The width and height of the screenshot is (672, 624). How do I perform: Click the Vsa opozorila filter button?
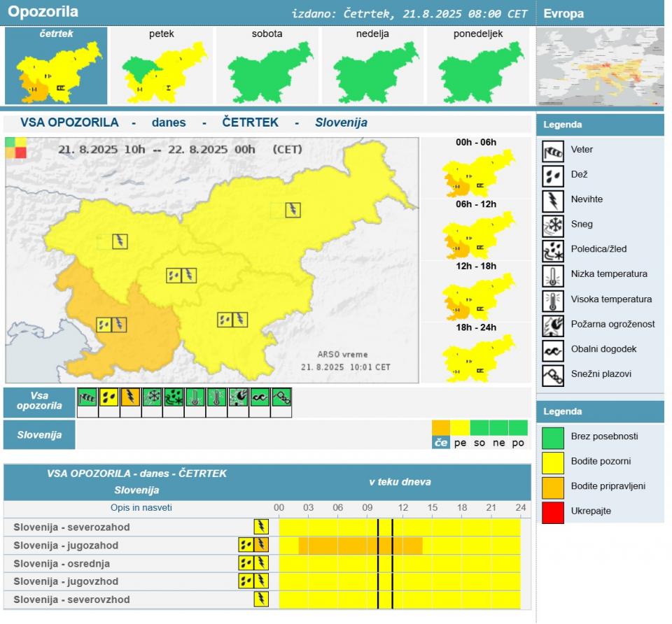[x=39, y=402]
